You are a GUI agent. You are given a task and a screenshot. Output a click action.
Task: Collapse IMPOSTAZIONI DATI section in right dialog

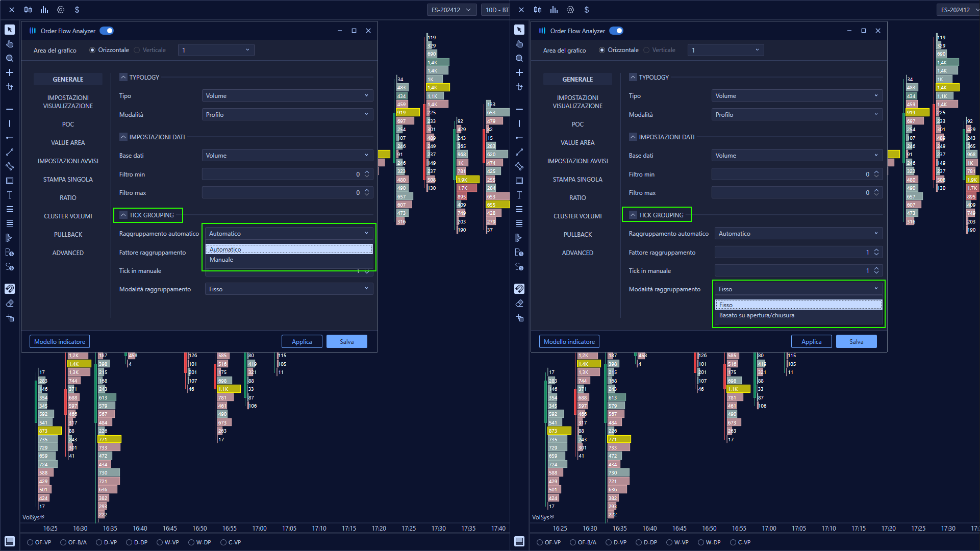pos(633,137)
